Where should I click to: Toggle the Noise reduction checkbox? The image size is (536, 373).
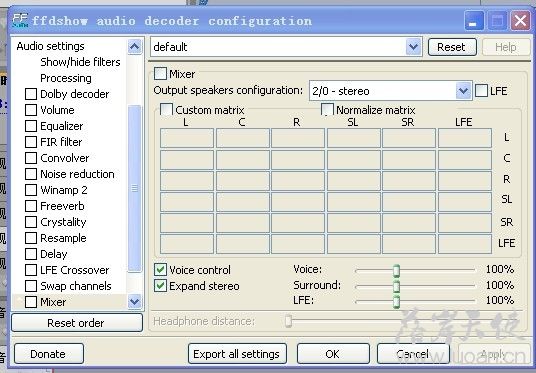pos(31,174)
